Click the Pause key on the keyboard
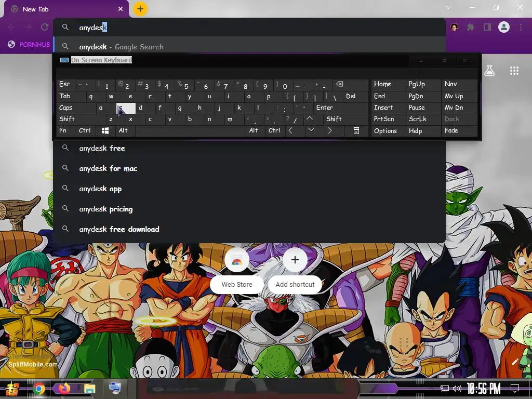 (423, 108)
